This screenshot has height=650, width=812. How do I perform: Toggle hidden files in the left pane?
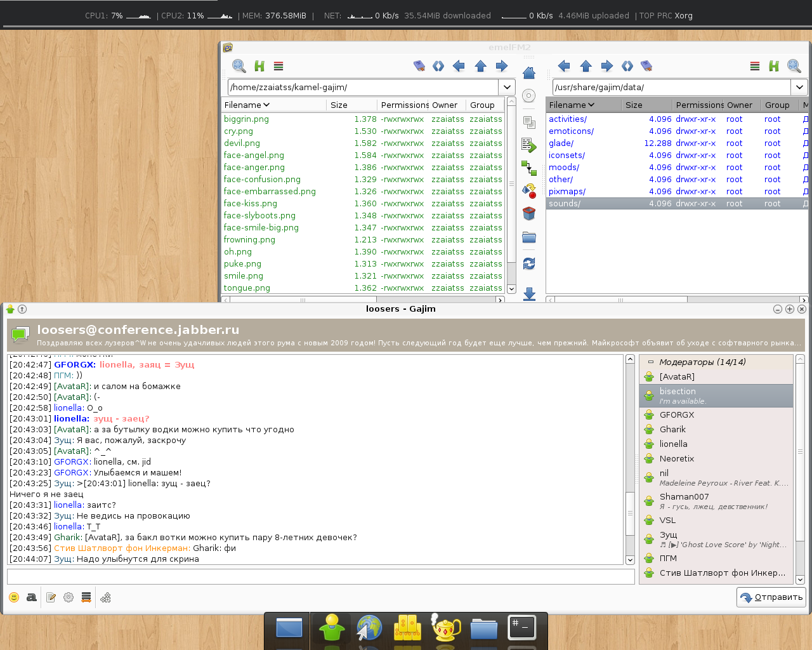pyautogui.click(x=259, y=66)
